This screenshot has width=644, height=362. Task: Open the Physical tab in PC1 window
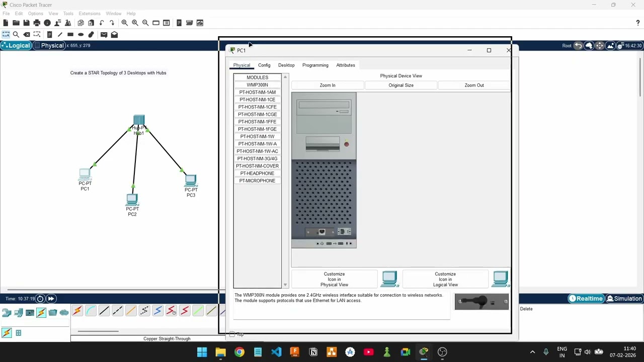(x=242, y=65)
